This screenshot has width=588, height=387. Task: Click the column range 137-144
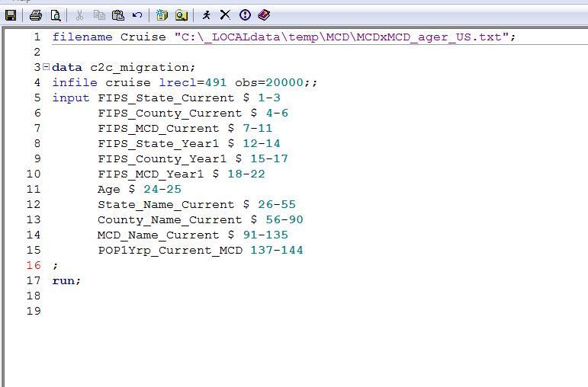[x=277, y=251]
